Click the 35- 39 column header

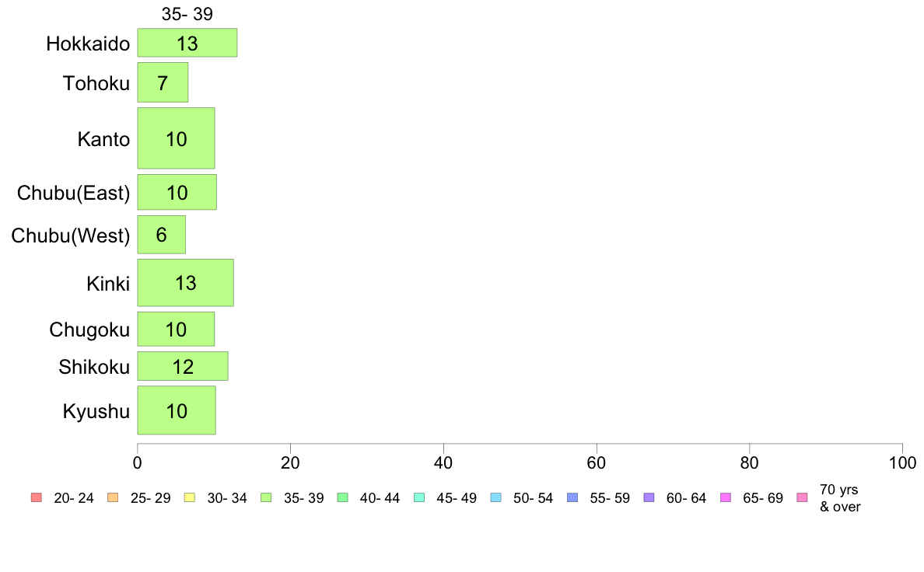(x=187, y=14)
